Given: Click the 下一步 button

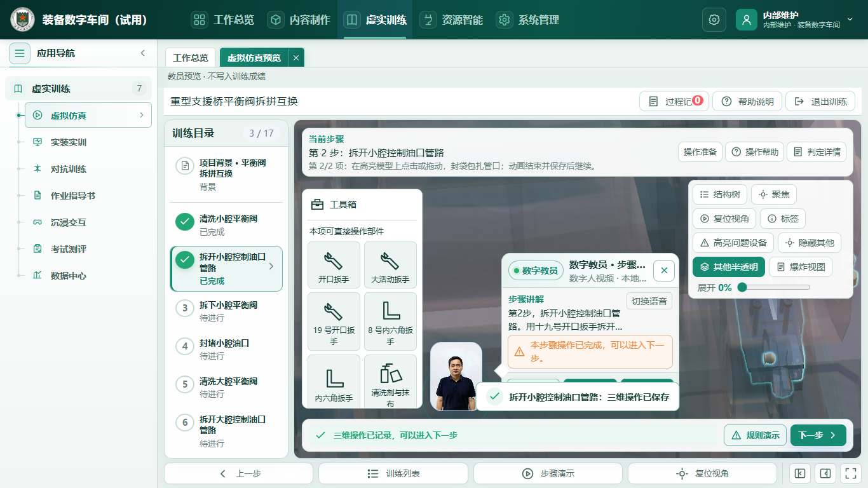Looking at the screenshot, I should pyautogui.click(x=818, y=435).
